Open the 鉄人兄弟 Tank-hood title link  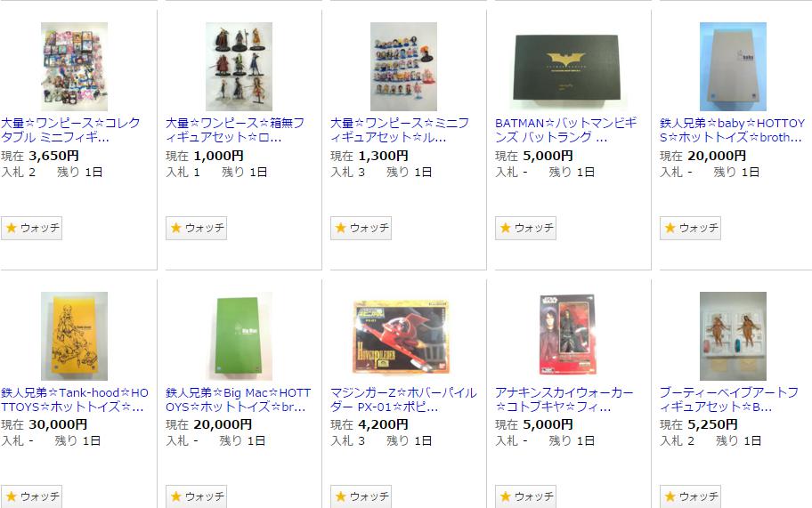pos(75,399)
